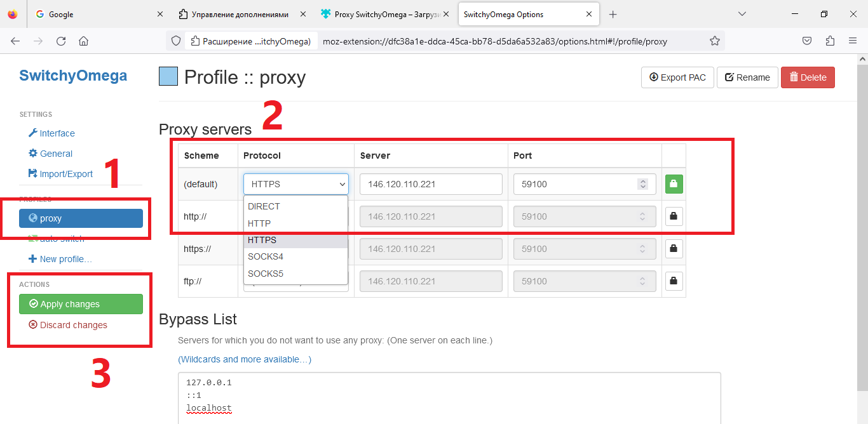This screenshot has width=868, height=424.
Task: Click the SwitchyOmega title link
Action: tap(73, 76)
